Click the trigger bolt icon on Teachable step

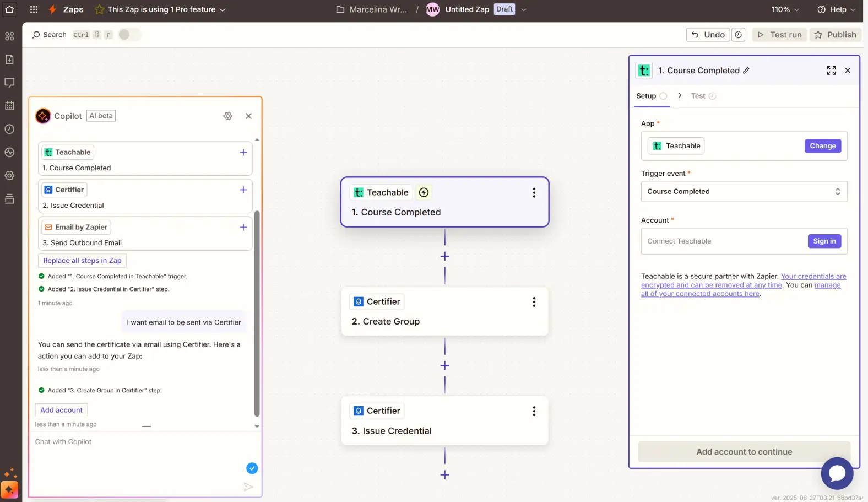click(x=424, y=192)
